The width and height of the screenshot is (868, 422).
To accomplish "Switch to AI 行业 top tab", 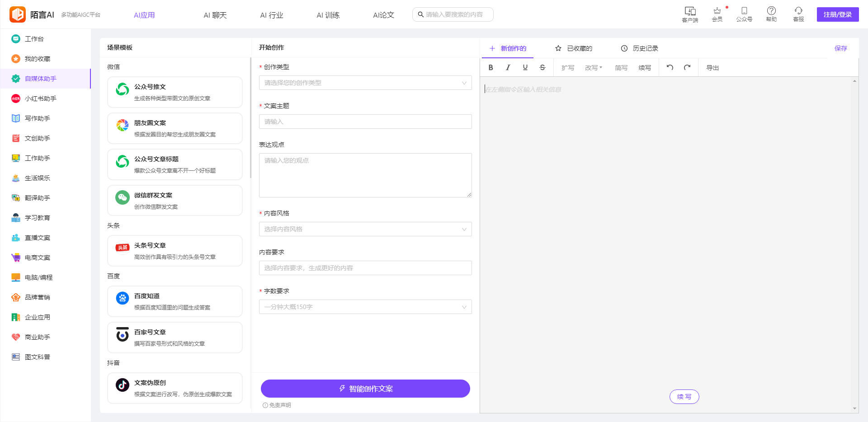I will (272, 15).
